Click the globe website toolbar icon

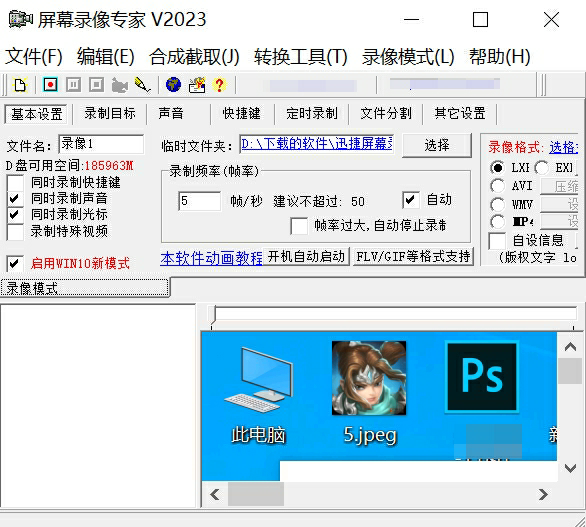[x=173, y=85]
